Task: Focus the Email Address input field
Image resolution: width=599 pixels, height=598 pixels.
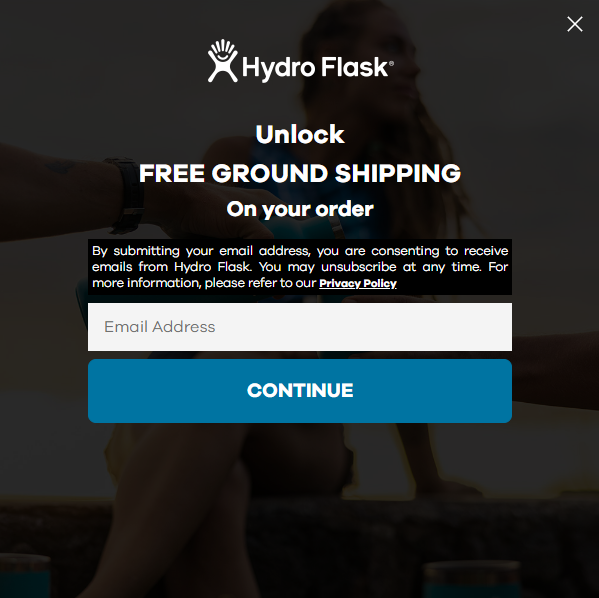Action: (300, 327)
